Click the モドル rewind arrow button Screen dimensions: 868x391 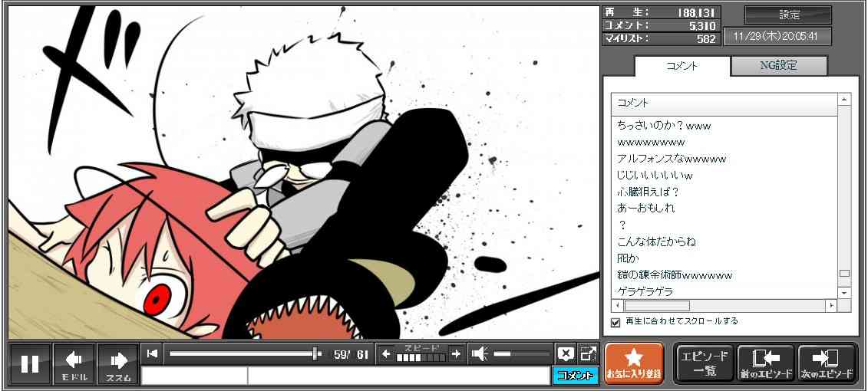tap(74, 363)
